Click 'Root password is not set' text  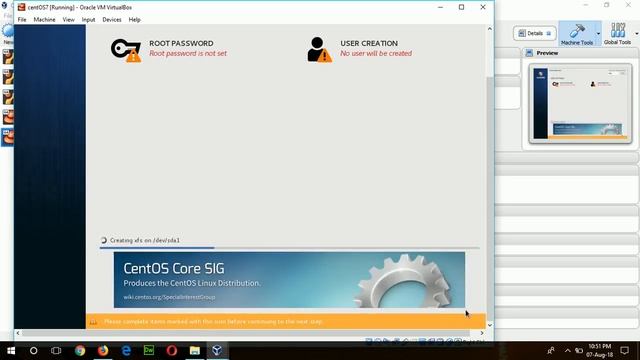[x=188, y=53]
